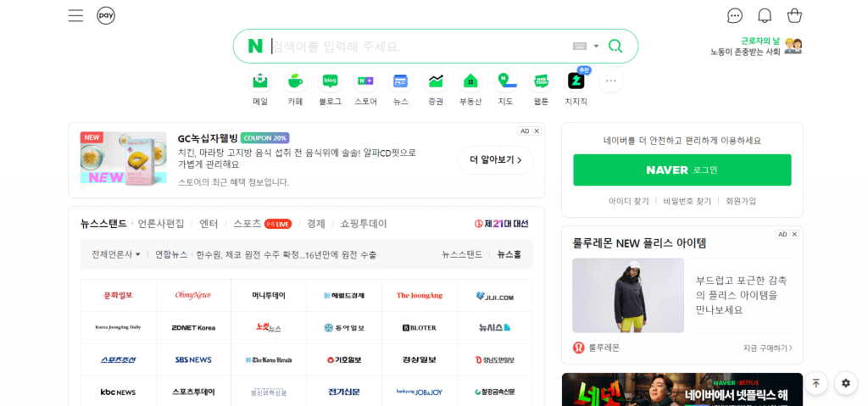Open the 동아일보 press logo

point(344,327)
